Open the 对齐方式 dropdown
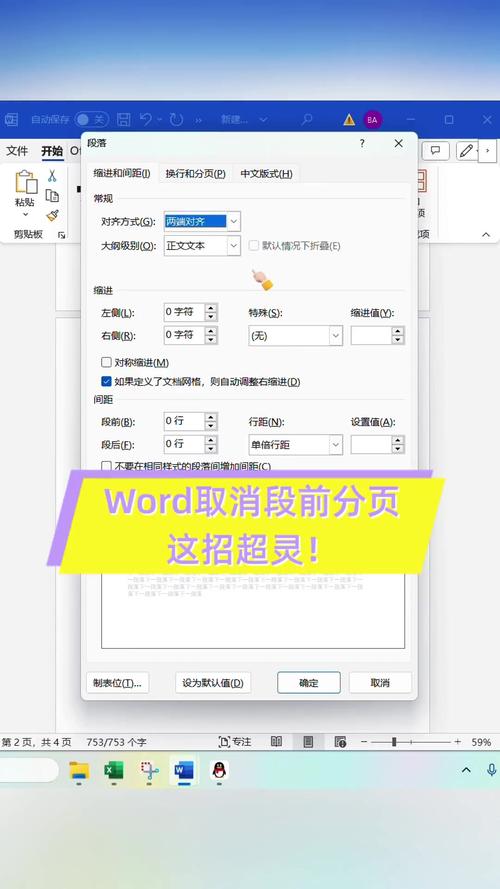500x889 pixels. click(234, 221)
